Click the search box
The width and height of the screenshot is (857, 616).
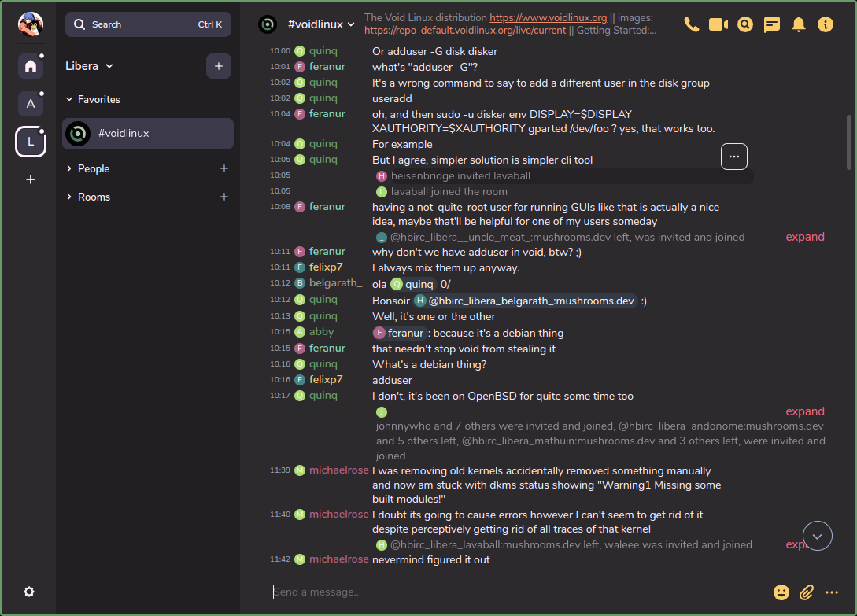148,24
